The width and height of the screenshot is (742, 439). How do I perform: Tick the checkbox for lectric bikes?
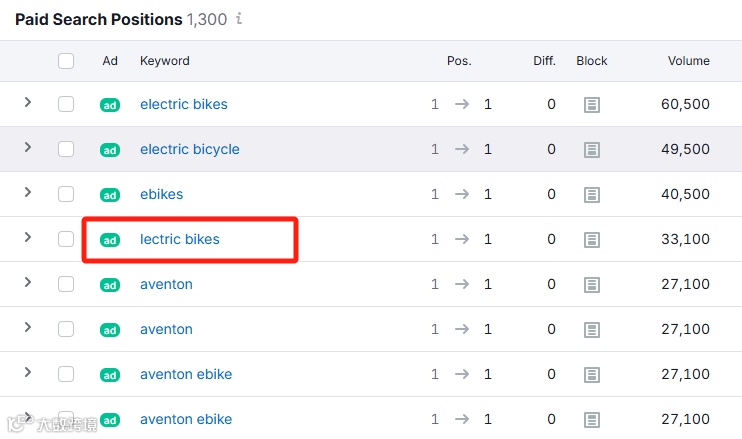point(66,239)
